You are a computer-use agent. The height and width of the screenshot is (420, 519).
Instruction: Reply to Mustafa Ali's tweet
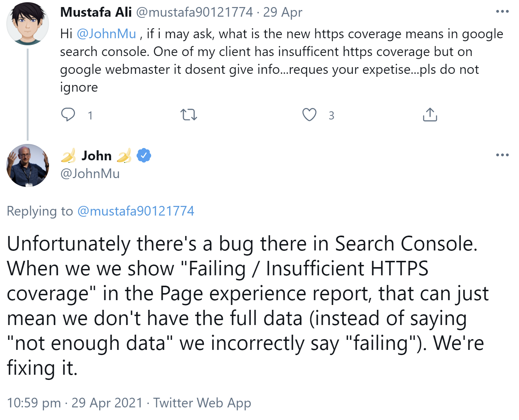pos(68,115)
